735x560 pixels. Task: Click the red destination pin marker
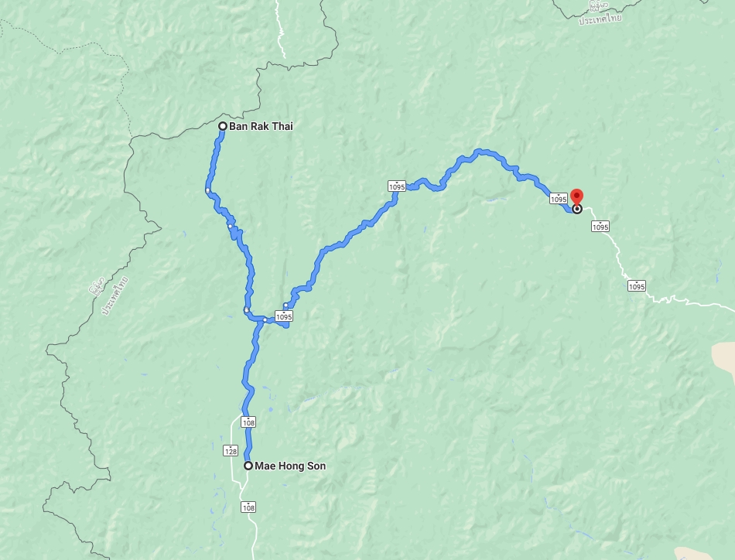(x=576, y=196)
